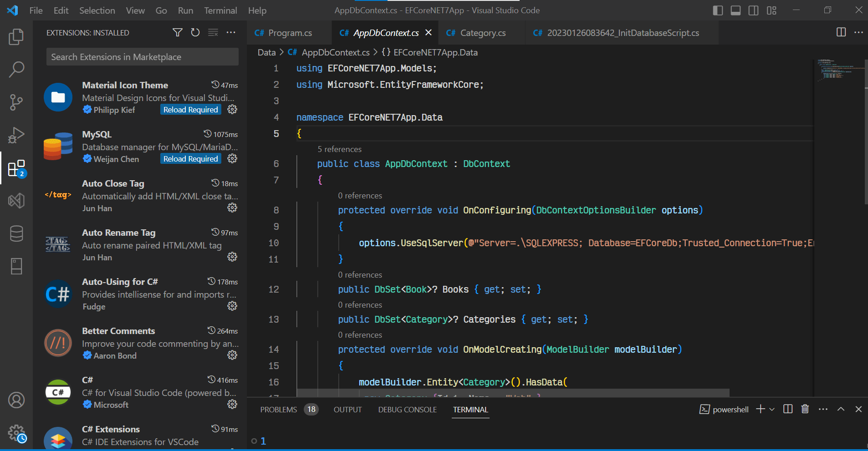The image size is (868, 451).
Task: Click the Search Extensions in Marketplace field
Action: [x=142, y=56]
